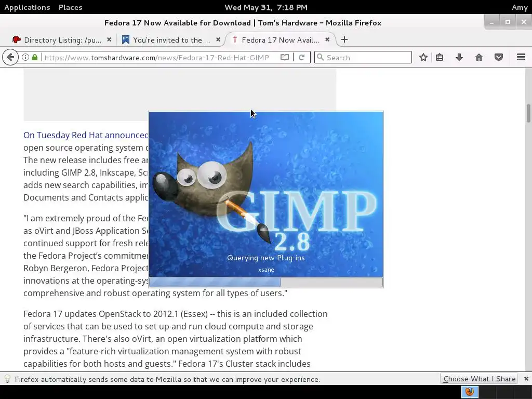
Task: Bookmark this page with the star icon
Action: tap(423, 57)
